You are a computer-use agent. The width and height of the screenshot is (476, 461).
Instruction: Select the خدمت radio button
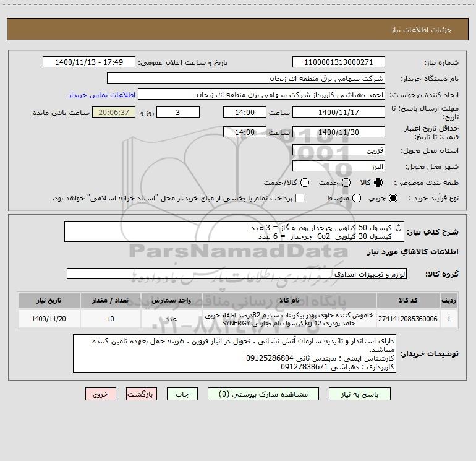tap(346, 183)
